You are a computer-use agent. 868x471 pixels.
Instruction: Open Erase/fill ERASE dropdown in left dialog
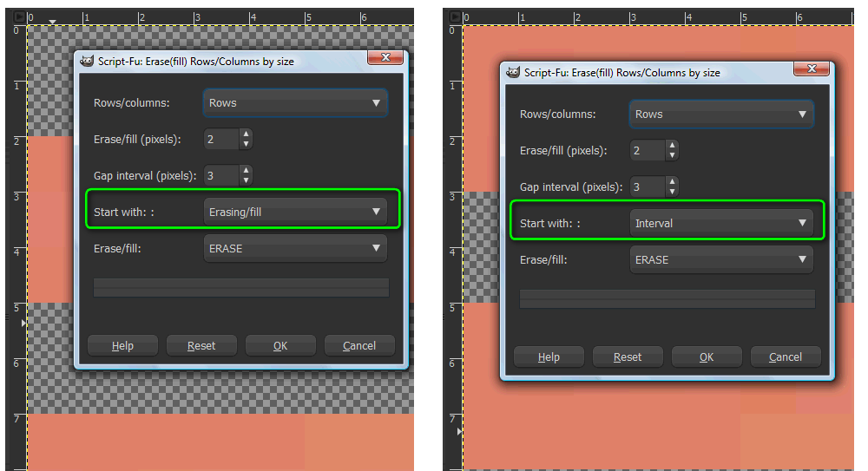[295, 248]
